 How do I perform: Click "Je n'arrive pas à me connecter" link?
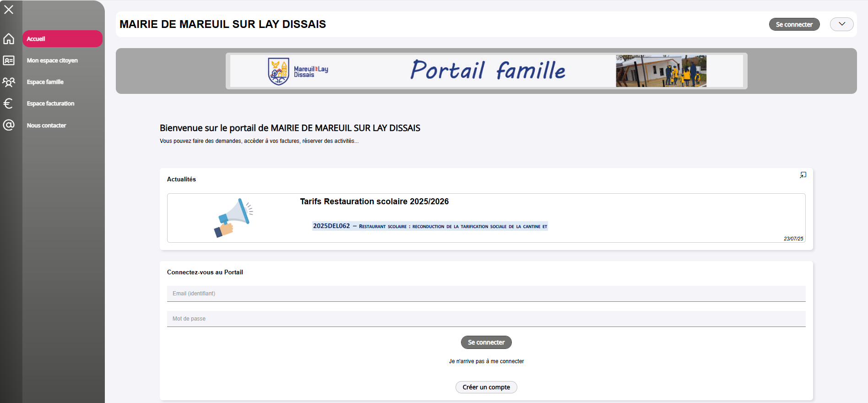486,361
